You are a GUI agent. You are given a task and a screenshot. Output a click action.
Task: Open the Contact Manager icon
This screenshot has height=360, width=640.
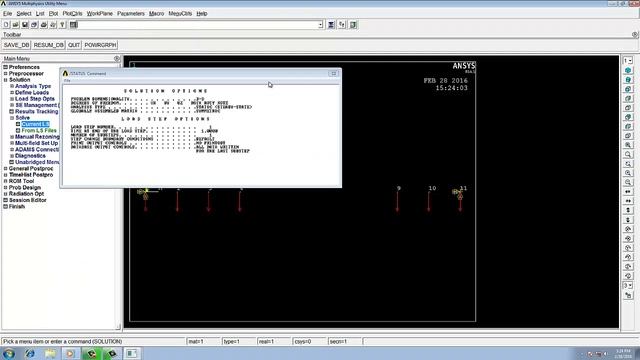(x=353, y=25)
